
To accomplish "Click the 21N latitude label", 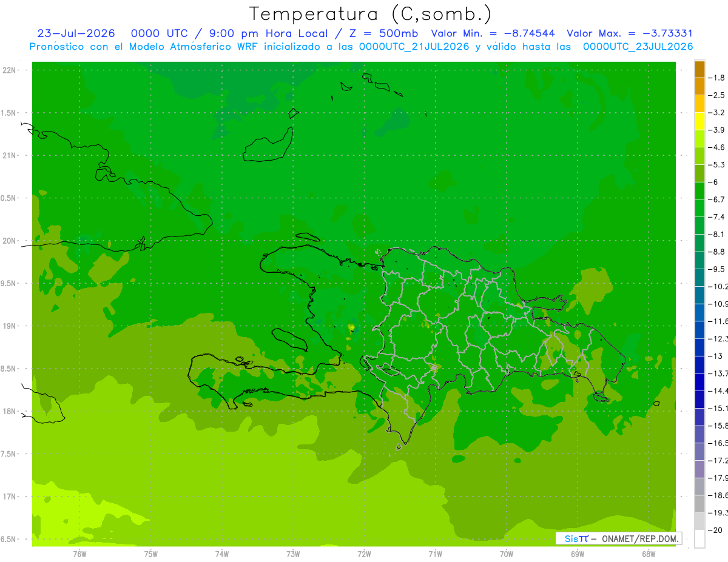I will [x=10, y=155].
